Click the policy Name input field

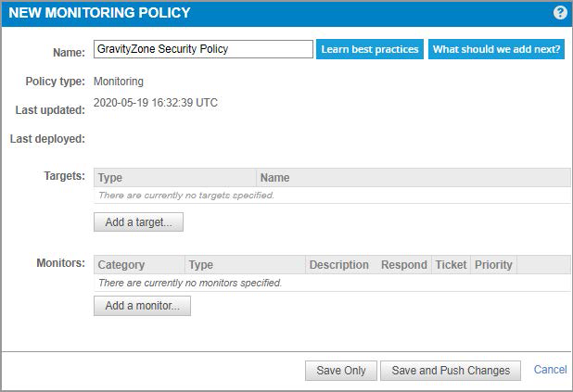203,49
